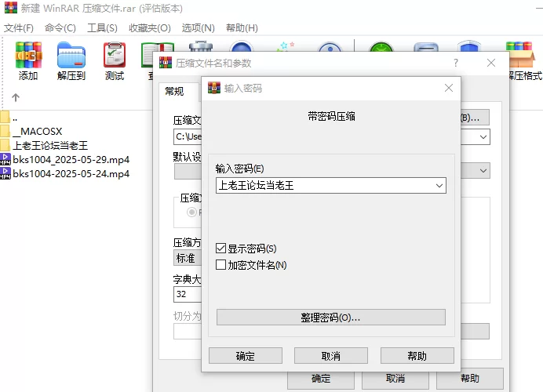Close the 压缩文件名和参数 dialog
The width and height of the screenshot is (543, 392).
pos(490,63)
